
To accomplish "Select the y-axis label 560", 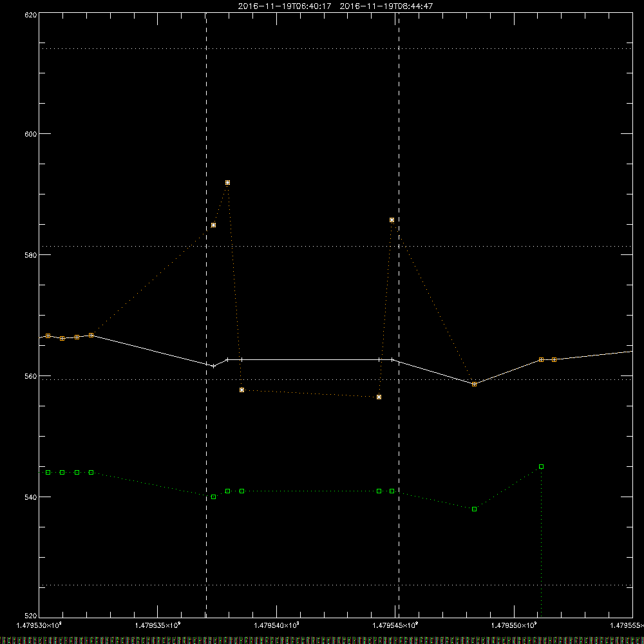I will coord(31,376).
